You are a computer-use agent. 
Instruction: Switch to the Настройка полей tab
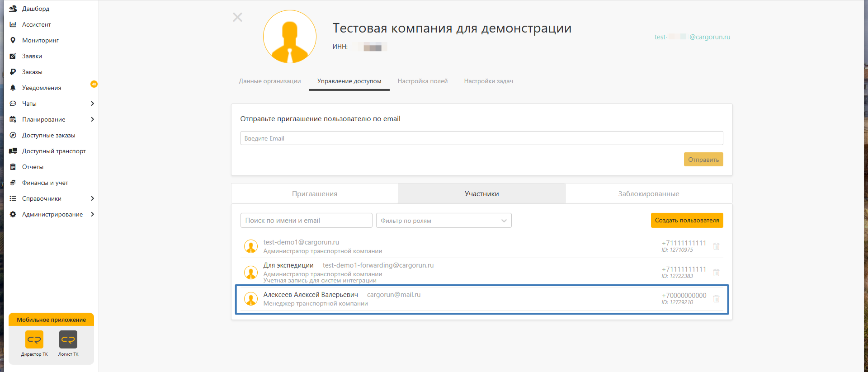[x=422, y=81]
